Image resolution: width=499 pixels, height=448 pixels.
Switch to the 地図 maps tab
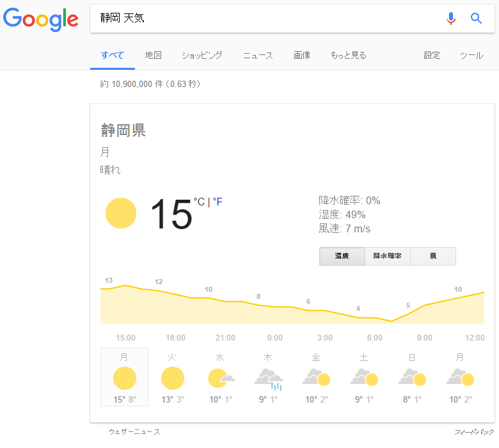click(x=154, y=56)
